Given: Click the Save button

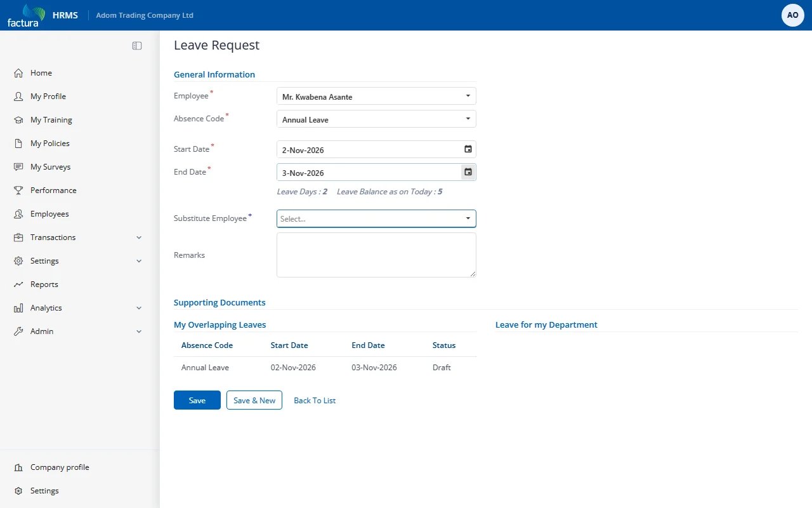Looking at the screenshot, I should (x=197, y=400).
